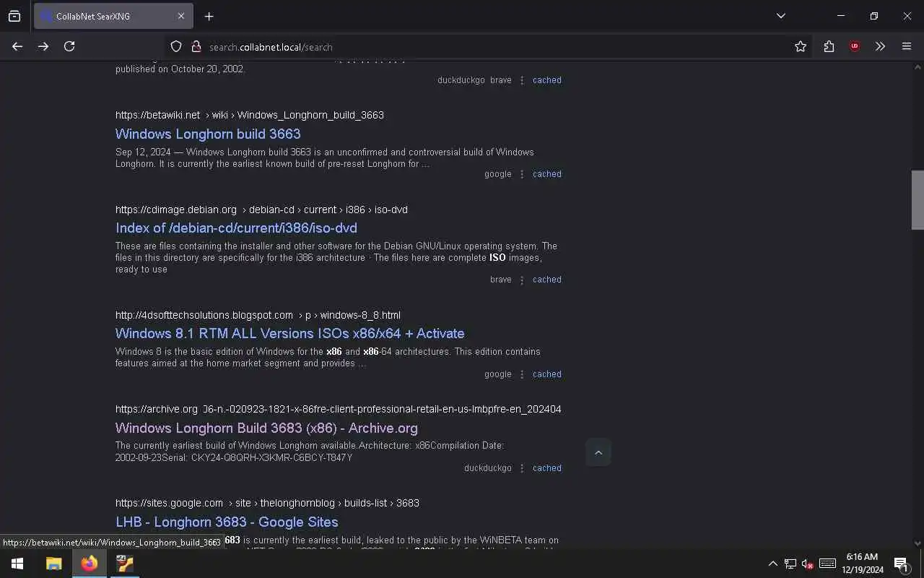Open muted volume tray icon
The image size is (924, 578).
coord(808,564)
